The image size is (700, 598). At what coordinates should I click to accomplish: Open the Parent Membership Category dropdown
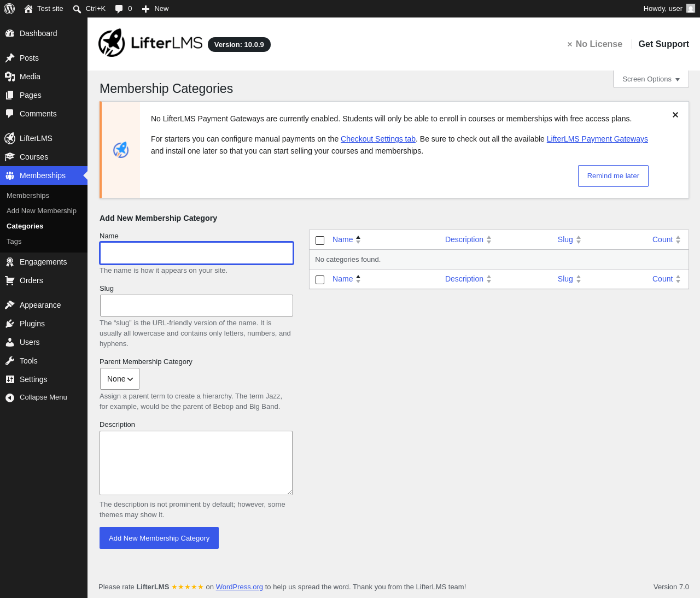120,379
